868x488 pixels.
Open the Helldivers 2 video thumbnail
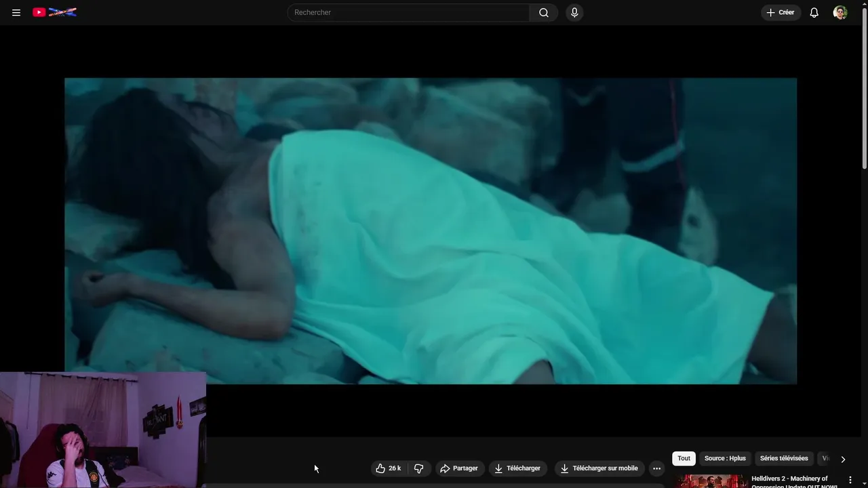coord(710,481)
